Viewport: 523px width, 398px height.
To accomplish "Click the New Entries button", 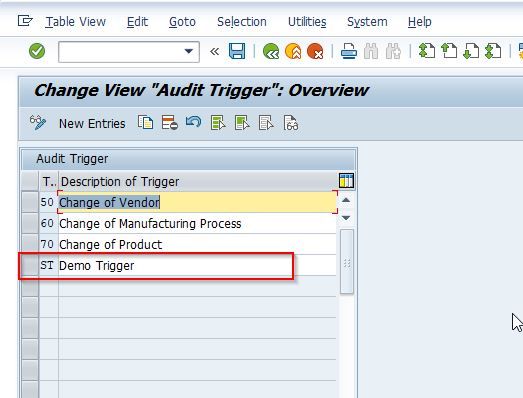I will pyautogui.click(x=92, y=124).
